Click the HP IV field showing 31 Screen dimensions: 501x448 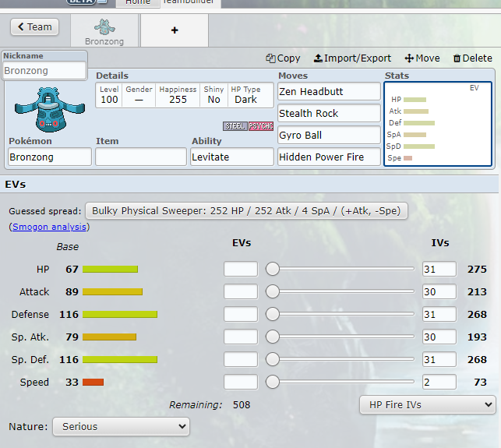[439, 269]
